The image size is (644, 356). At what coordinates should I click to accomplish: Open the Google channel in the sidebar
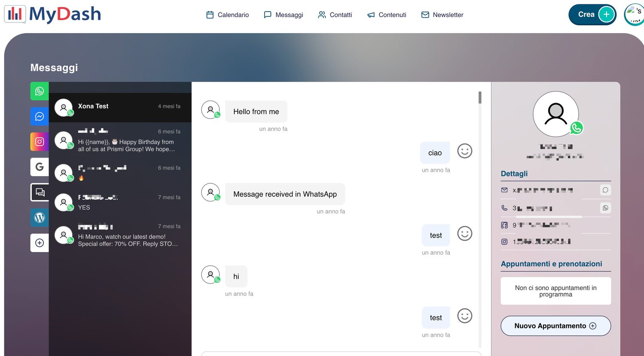[x=39, y=167]
